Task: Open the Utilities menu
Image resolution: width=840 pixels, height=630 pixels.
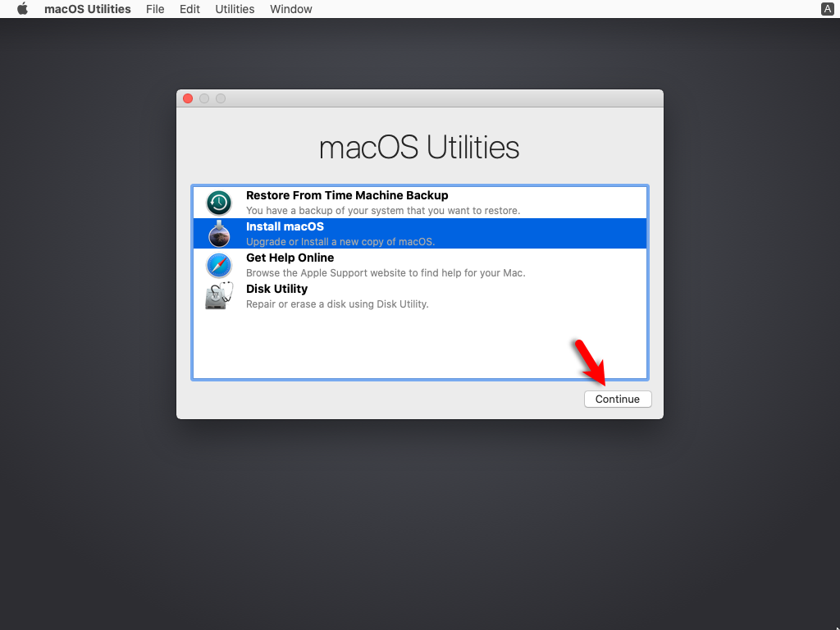Action: [x=235, y=9]
